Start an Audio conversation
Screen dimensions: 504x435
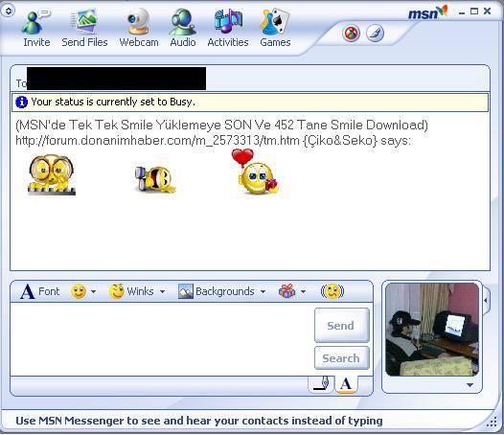click(183, 29)
